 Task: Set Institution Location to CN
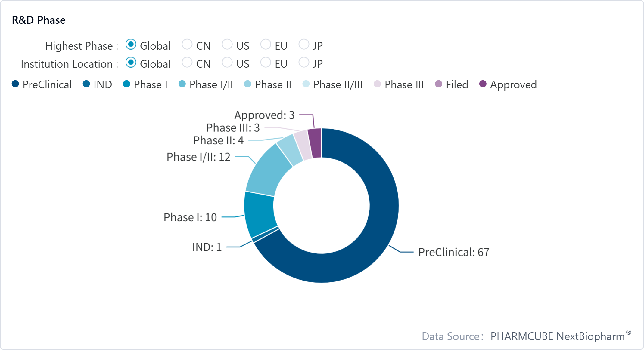point(187,63)
